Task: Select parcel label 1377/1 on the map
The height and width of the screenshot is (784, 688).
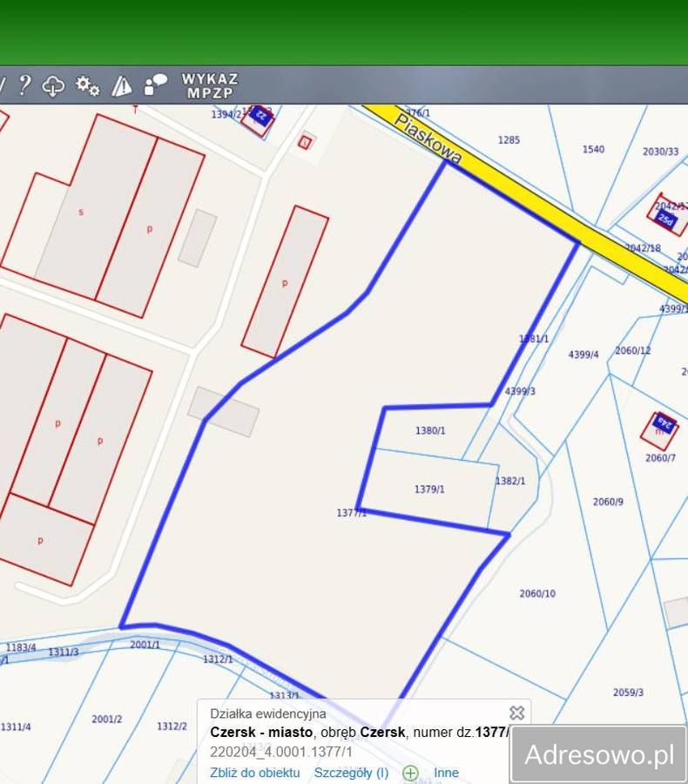Action: point(352,513)
